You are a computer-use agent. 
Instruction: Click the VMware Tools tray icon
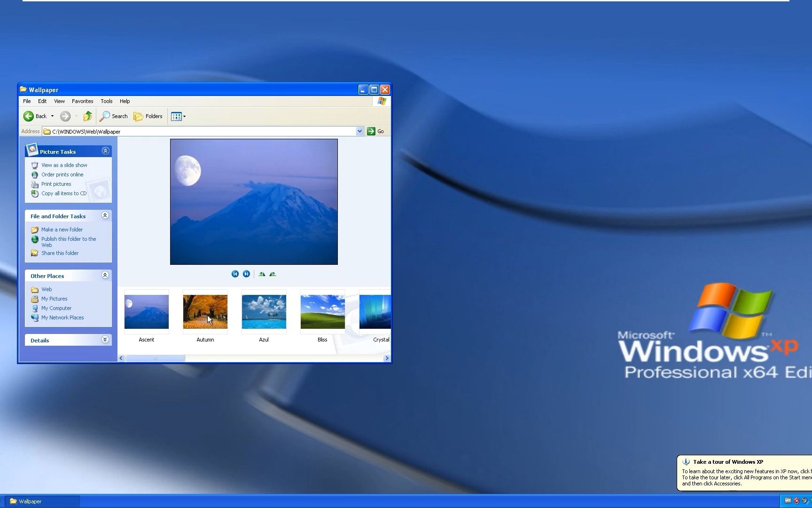788,501
